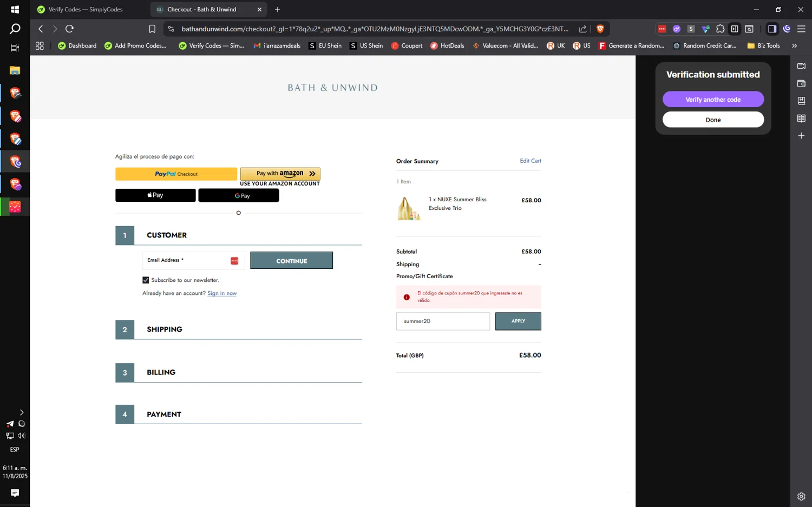812x507 pixels.
Task: Open the Brave wallet or search-tabs icon
Action: [x=749, y=29]
